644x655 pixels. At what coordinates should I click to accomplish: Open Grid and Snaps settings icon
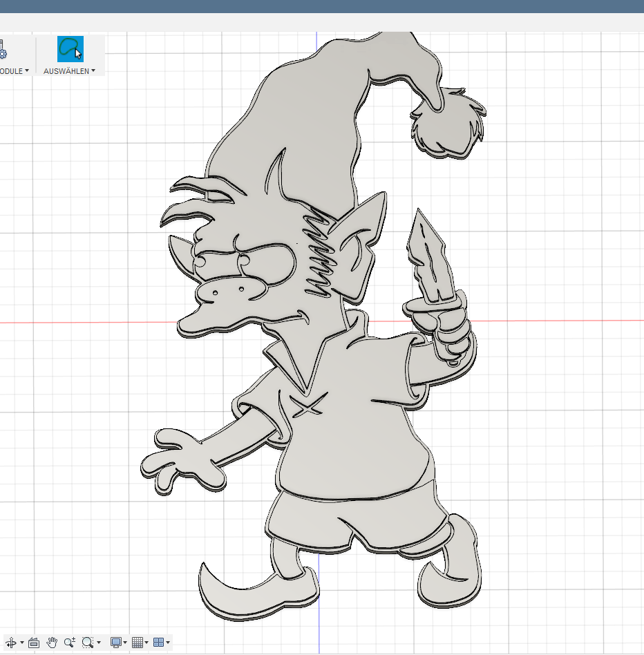(x=138, y=643)
